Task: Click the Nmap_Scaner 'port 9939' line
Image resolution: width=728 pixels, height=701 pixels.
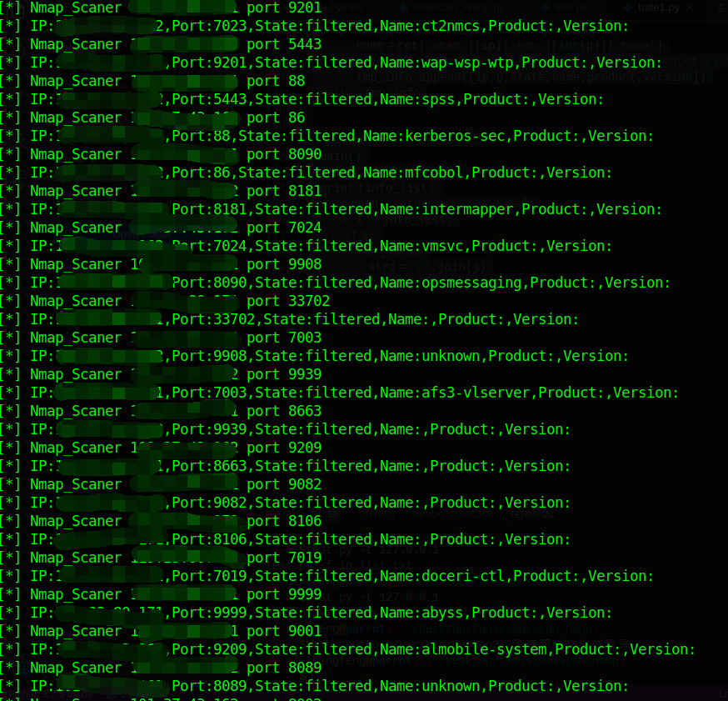Action: point(161,375)
